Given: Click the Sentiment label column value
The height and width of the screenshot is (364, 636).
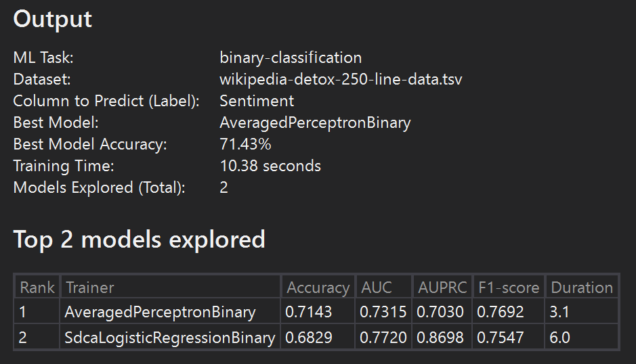Looking at the screenshot, I should click(x=257, y=101).
